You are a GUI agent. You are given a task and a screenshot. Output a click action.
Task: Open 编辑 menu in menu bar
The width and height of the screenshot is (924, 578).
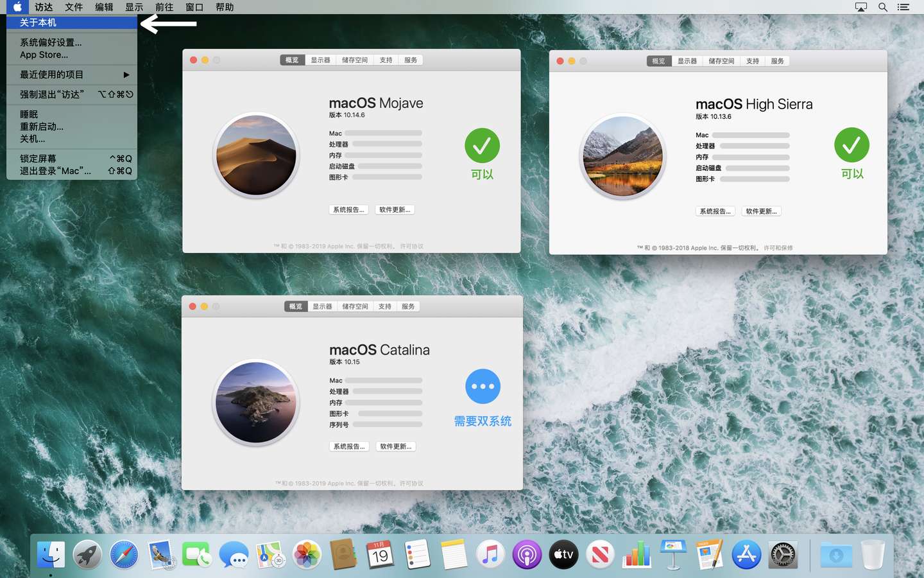(104, 7)
